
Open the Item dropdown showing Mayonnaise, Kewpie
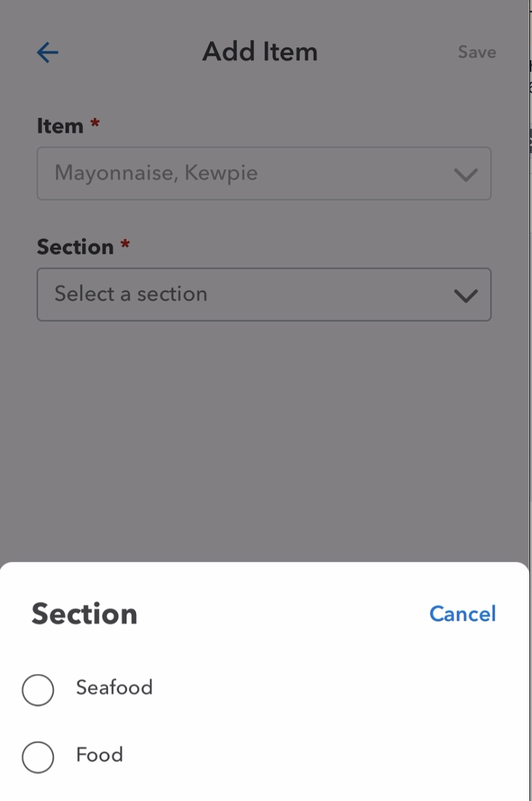pos(263,174)
